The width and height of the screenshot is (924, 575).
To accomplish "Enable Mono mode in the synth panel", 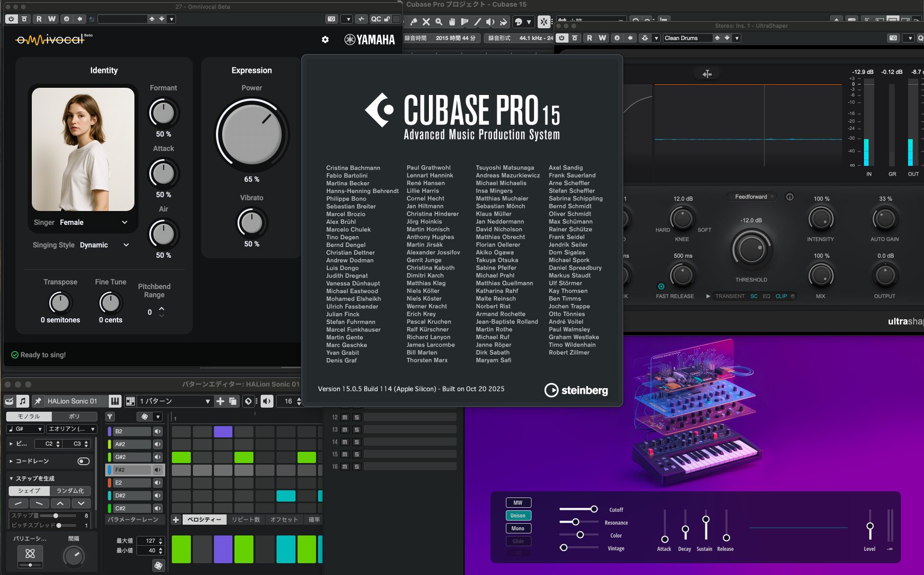I will pyautogui.click(x=518, y=528).
